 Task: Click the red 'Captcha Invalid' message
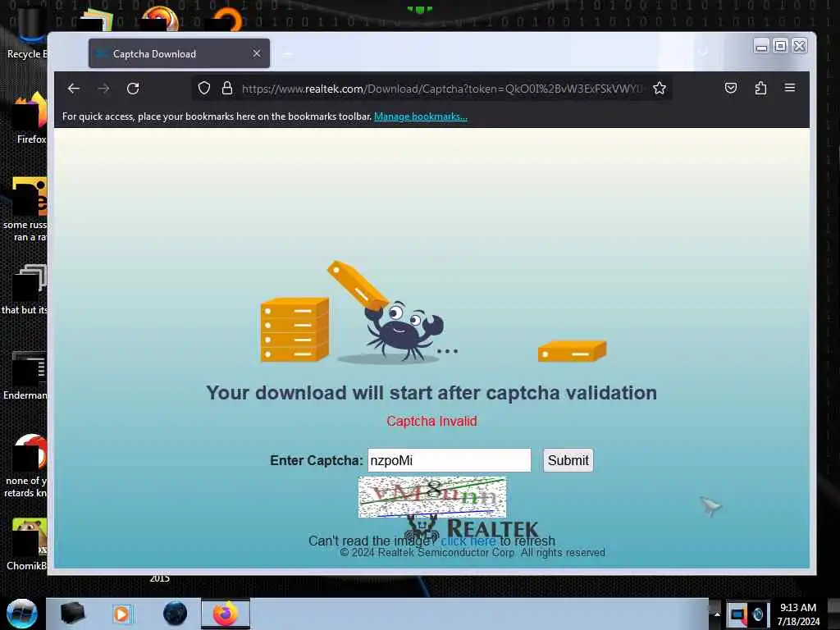coord(431,421)
